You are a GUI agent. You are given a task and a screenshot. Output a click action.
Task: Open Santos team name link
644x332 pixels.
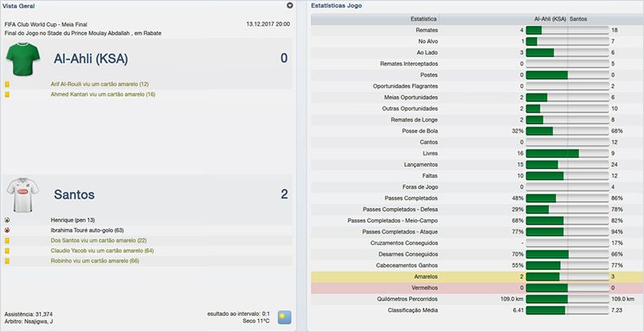[74, 194]
